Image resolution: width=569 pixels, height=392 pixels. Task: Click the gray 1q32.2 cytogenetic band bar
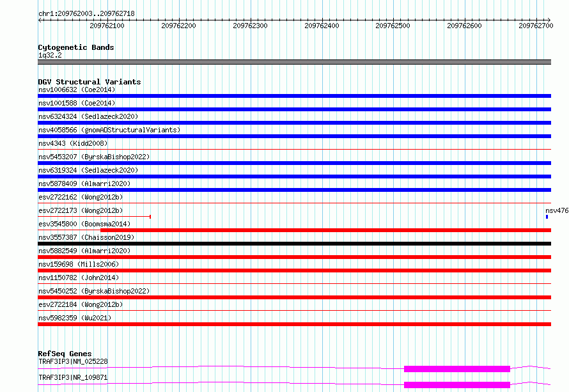pyautogui.click(x=294, y=62)
